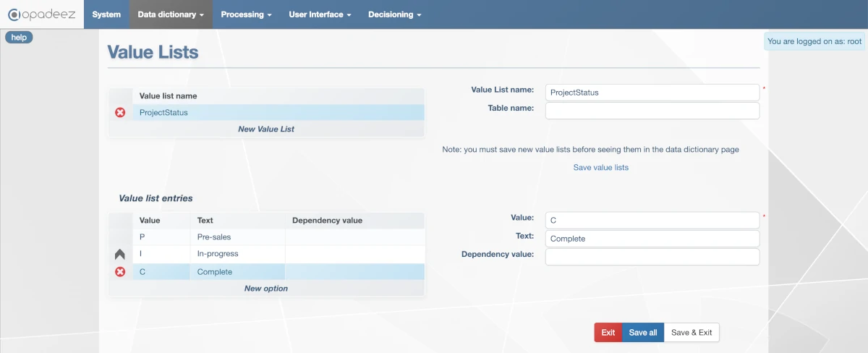Delete the Complete entry with red X
The width and height of the screenshot is (868, 353).
(x=120, y=272)
